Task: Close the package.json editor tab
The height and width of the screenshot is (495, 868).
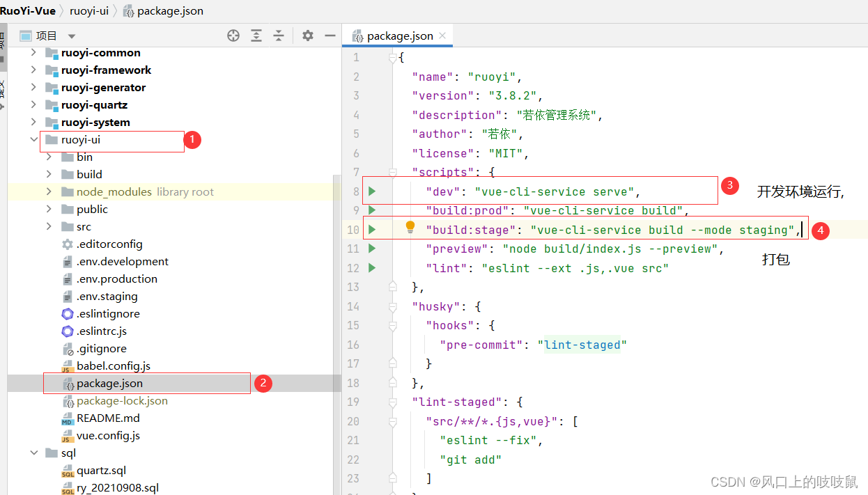Action: coord(442,35)
